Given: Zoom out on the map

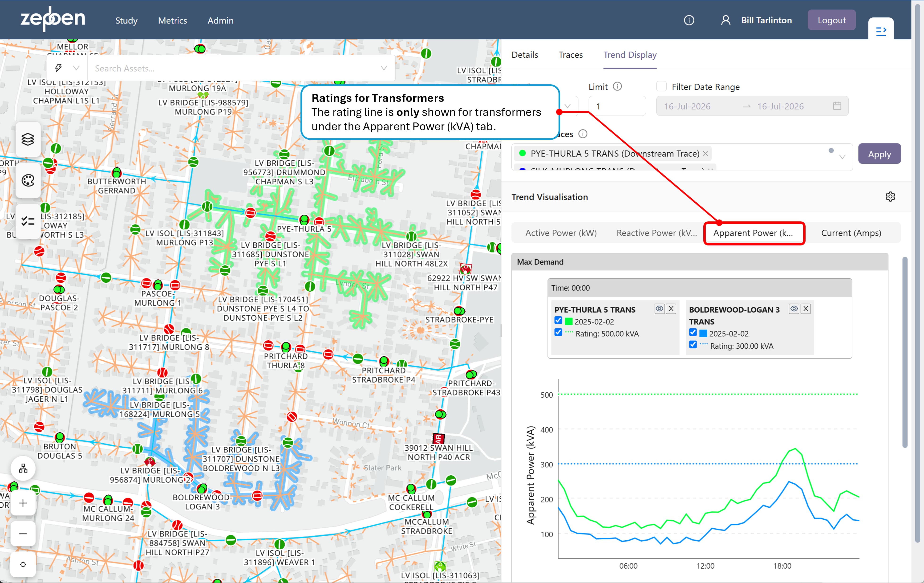Looking at the screenshot, I should click(x=23, y=534).
